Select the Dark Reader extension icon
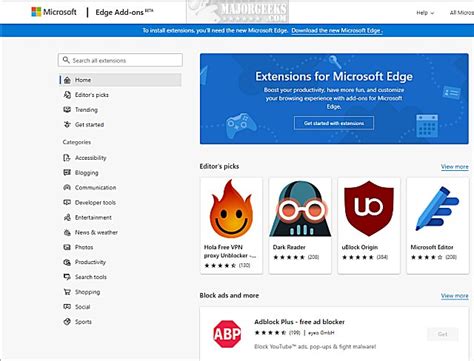Viewport: 474px width, 361px height. [300, 209]
